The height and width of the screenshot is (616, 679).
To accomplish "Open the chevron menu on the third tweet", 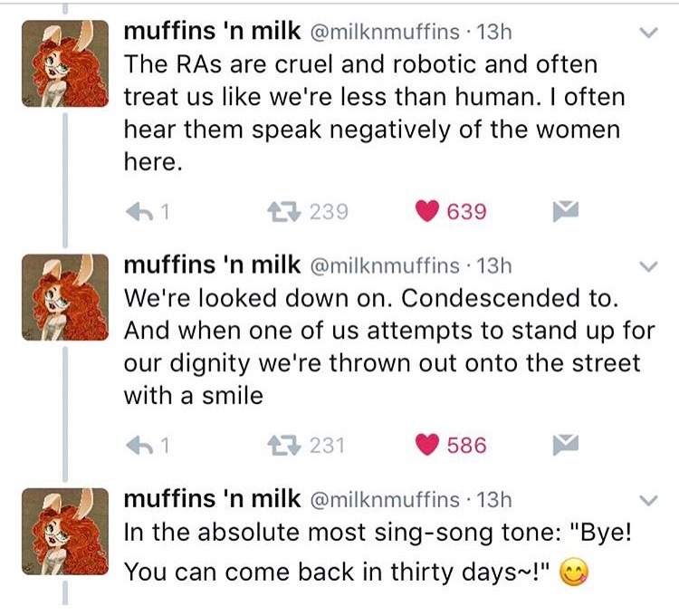I will tap(648, 499).
